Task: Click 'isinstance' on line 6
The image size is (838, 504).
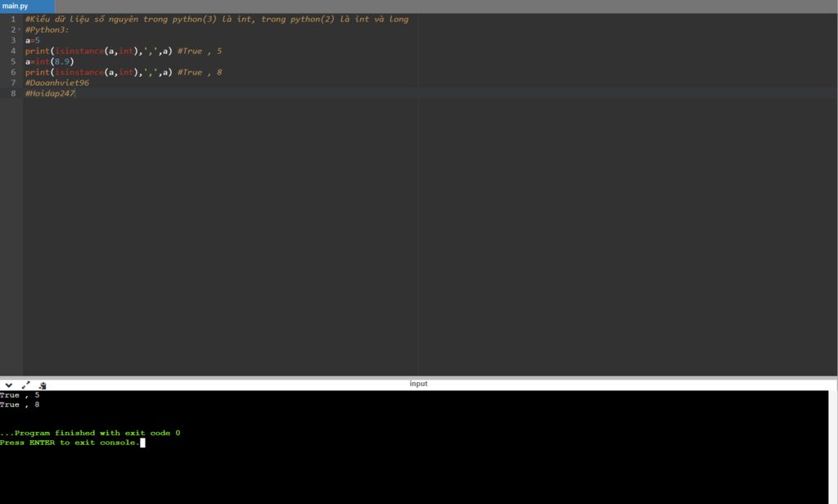Action: pos(79,72)
